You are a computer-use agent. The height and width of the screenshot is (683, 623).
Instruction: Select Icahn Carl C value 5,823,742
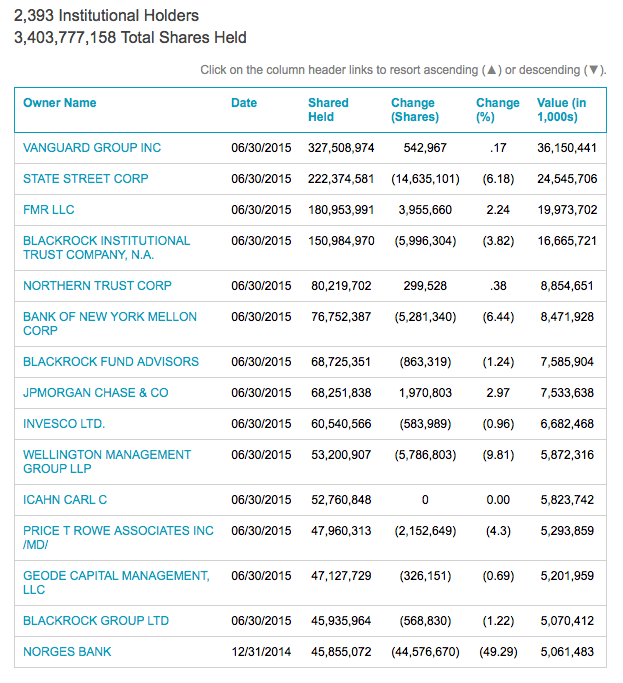[567, 500]
